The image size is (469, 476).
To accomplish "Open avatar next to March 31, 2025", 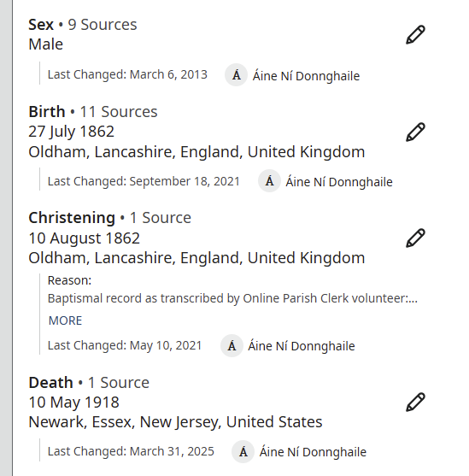I will pyautogui.click(x=243, y=451).
